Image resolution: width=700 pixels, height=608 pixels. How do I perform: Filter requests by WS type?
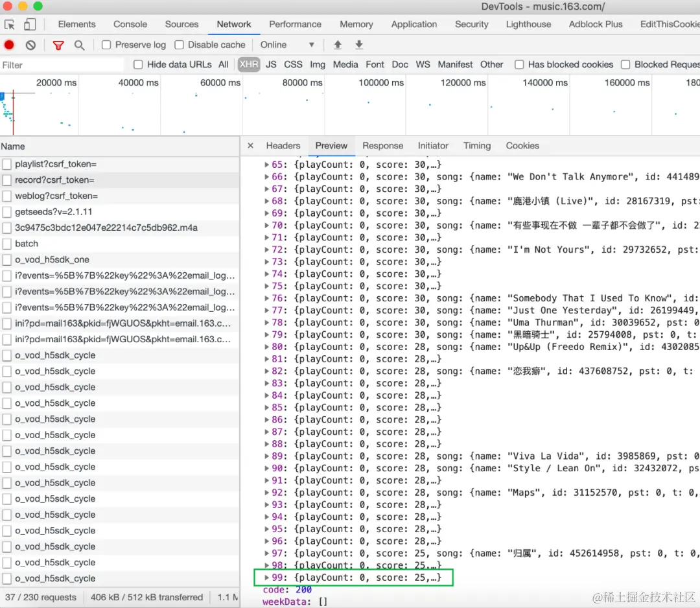[423, 64]
